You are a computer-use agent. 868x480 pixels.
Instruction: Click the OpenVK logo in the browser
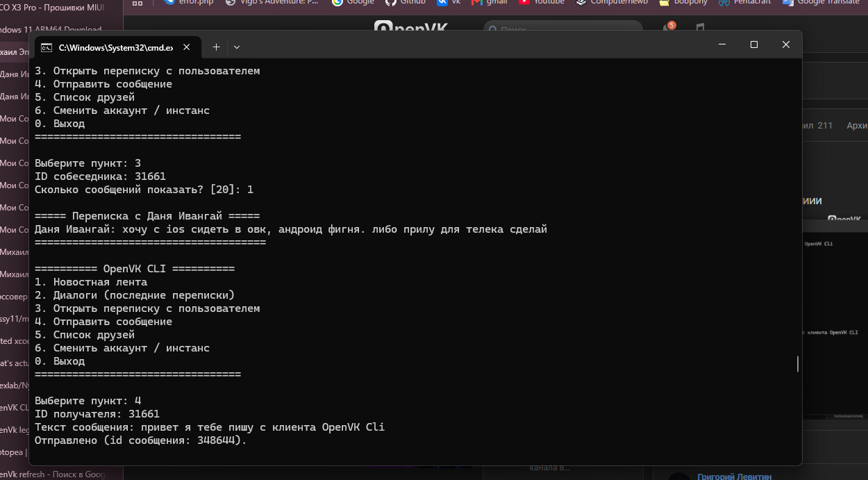pyautogui.click(x=411, y=26)
